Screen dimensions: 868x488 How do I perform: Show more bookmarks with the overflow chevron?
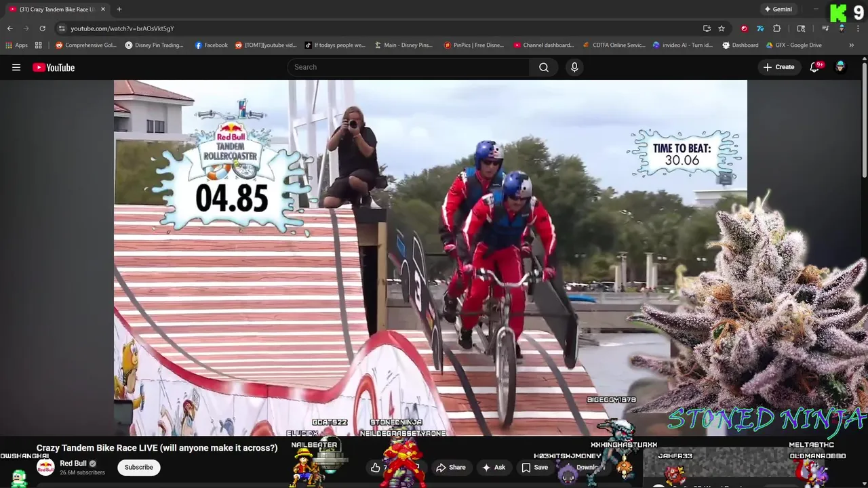click(x=852, y=45)
